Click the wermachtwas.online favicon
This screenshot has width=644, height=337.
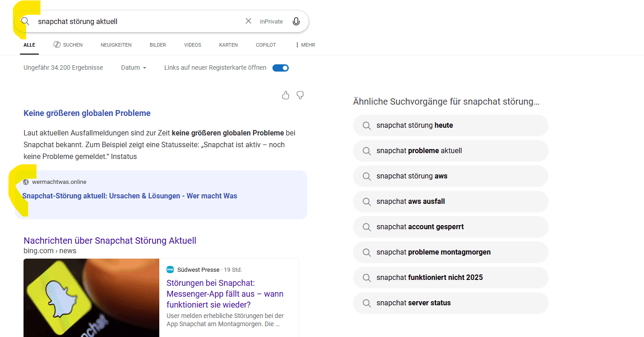pos(25,182)
